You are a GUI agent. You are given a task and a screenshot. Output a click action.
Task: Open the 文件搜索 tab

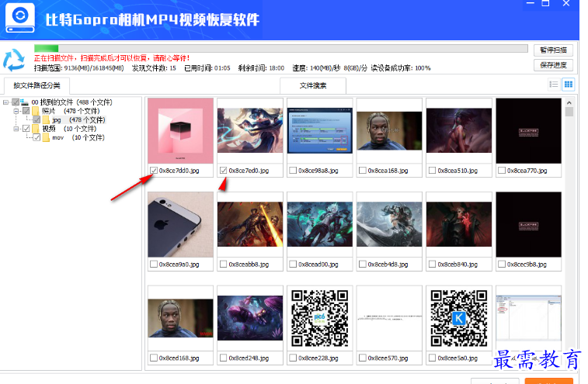[313, 86]
